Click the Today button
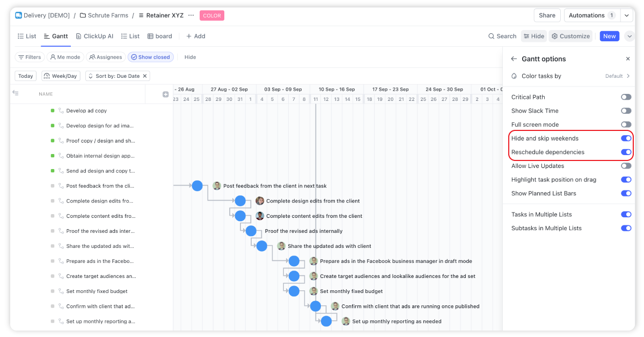The height and width of the screenshot is (337, 644). point(25,76)
